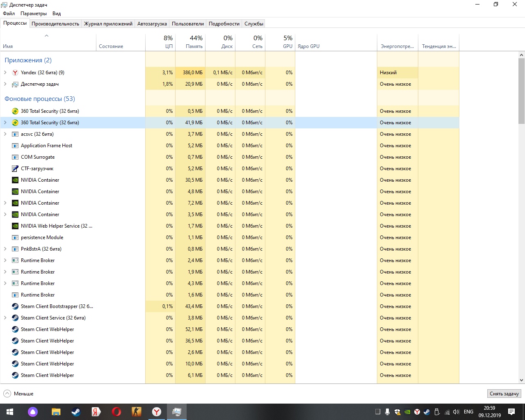Open File Explorer from the taskbar
Screen dimensions: 525x420
[x=56, y=412]
